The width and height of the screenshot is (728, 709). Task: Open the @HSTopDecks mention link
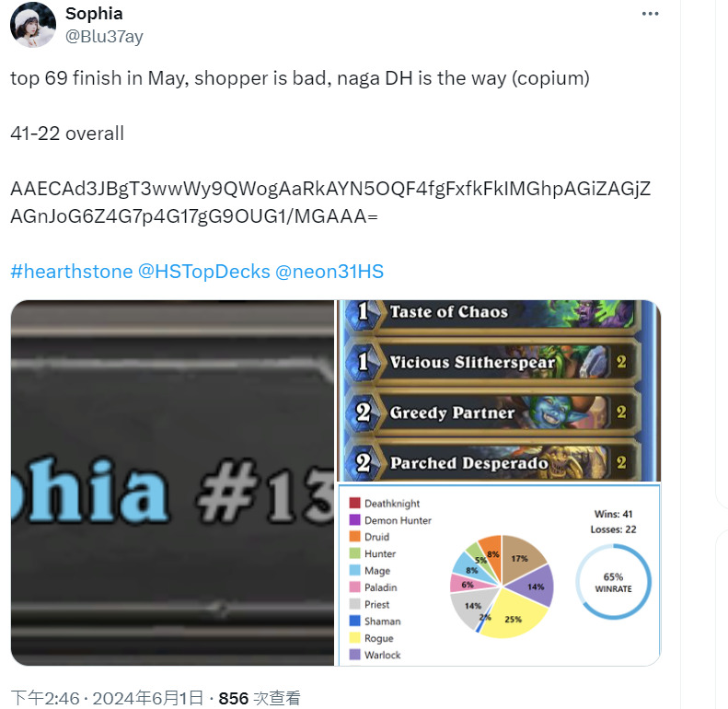[x=203, y=272]
